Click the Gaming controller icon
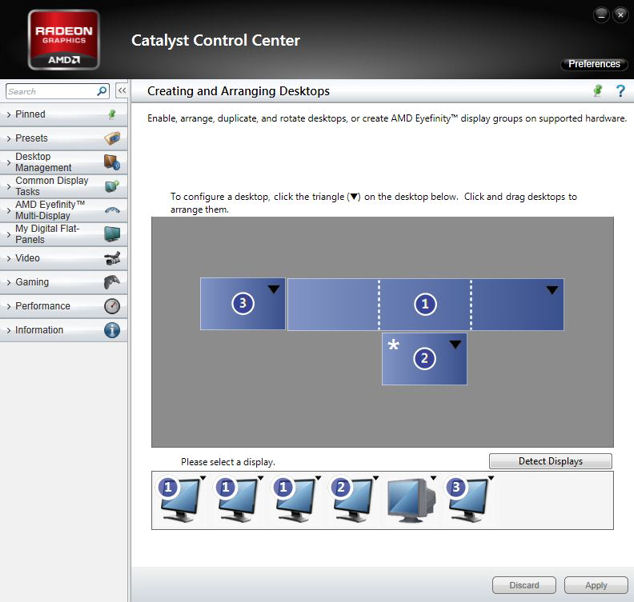Screen dimensions: 634x602 pyautogui.click(x=112, y=282)
